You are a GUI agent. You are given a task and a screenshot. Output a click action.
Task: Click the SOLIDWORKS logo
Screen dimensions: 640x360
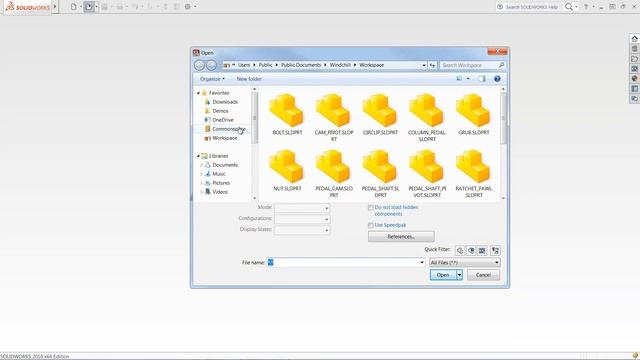(x=28, y=7)
